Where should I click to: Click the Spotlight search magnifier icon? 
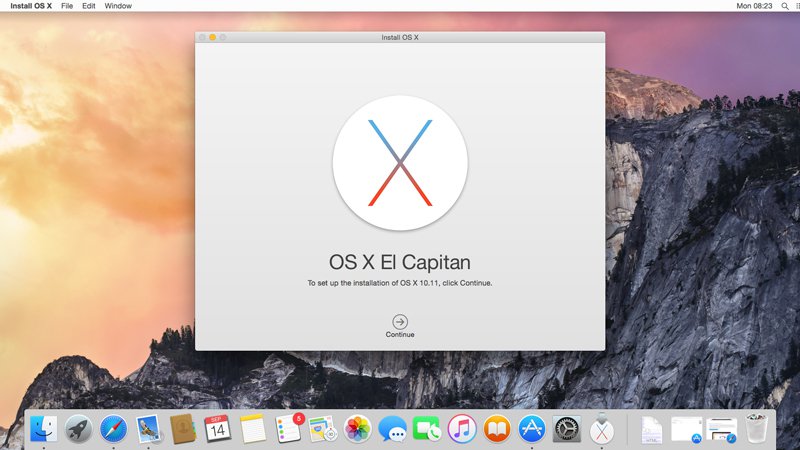point(785,6)
